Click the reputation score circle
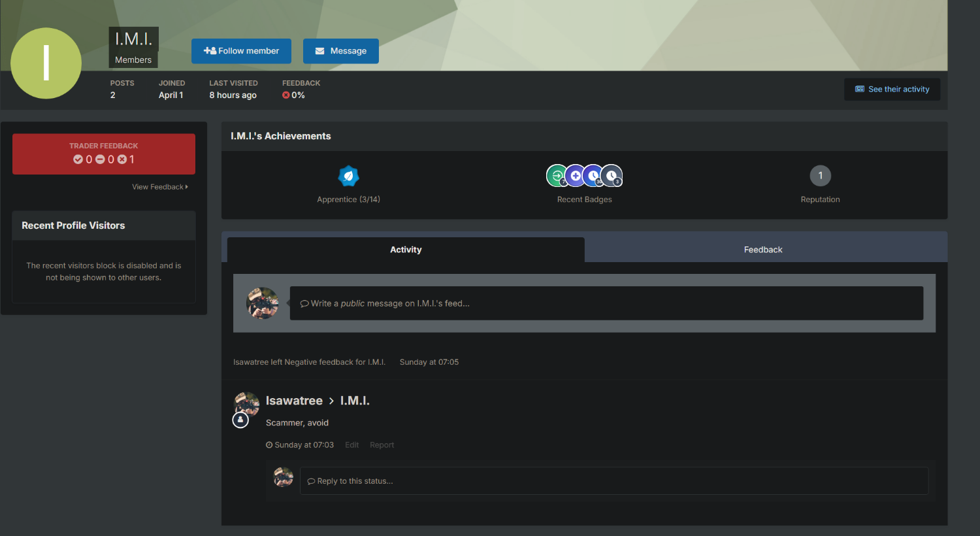The height and width of the screenshot is (536, 980). point(820,175)
